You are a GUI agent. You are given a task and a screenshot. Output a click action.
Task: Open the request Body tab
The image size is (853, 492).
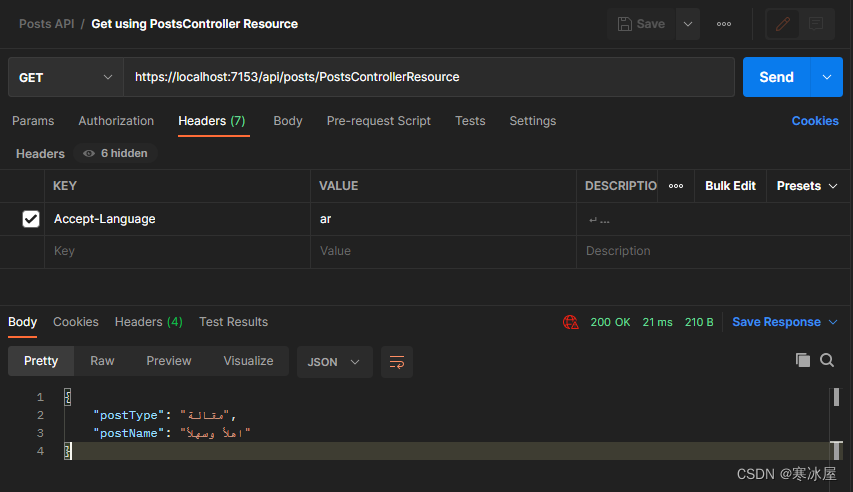pos(288,121)
